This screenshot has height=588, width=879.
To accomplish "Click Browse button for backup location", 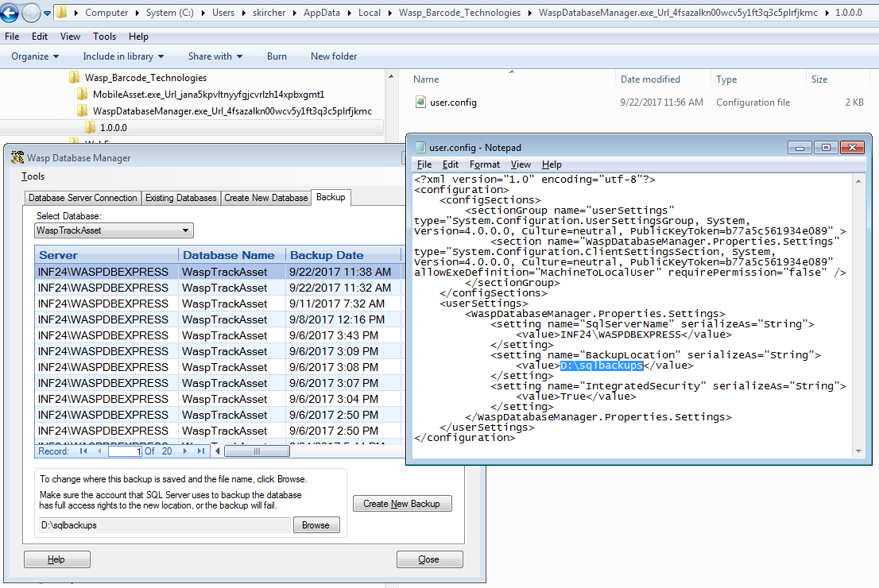I will click(316, 525).
